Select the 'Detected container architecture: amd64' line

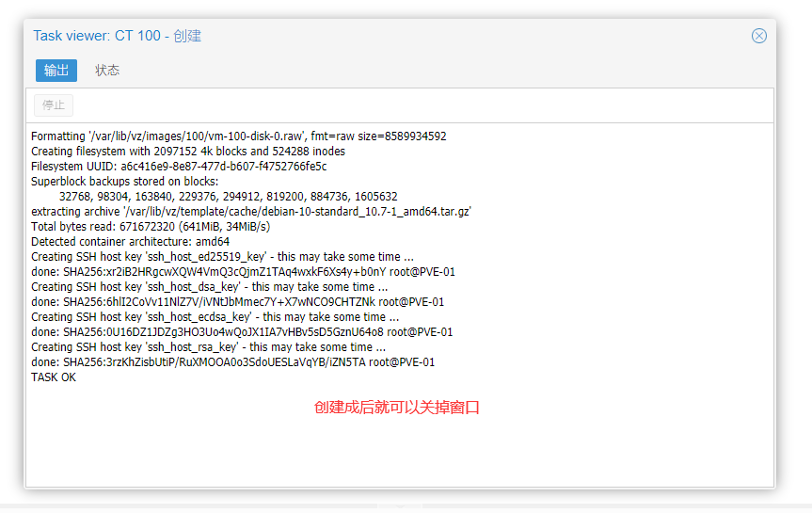pyautogui.click(x=130, y=242)
